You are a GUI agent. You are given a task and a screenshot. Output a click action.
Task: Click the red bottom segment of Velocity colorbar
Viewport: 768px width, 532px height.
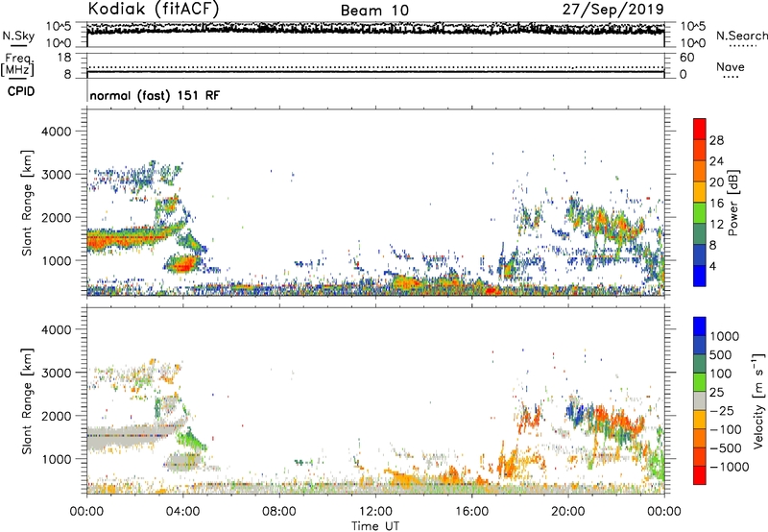click(700, 475)
